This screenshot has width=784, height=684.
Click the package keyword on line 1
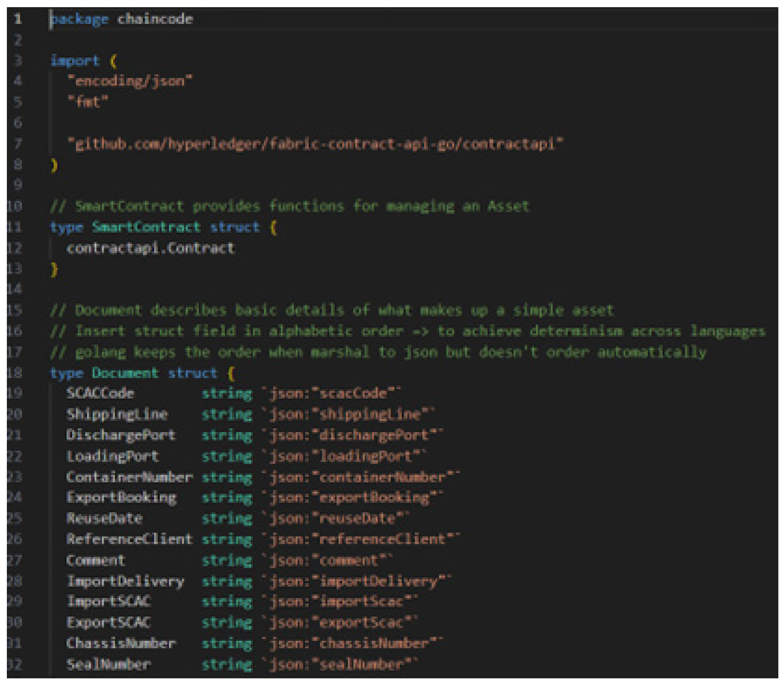(79, 19)
